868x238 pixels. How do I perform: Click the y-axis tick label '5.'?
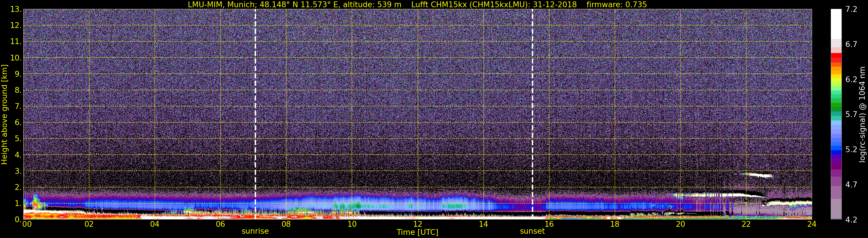click(18, 139)
